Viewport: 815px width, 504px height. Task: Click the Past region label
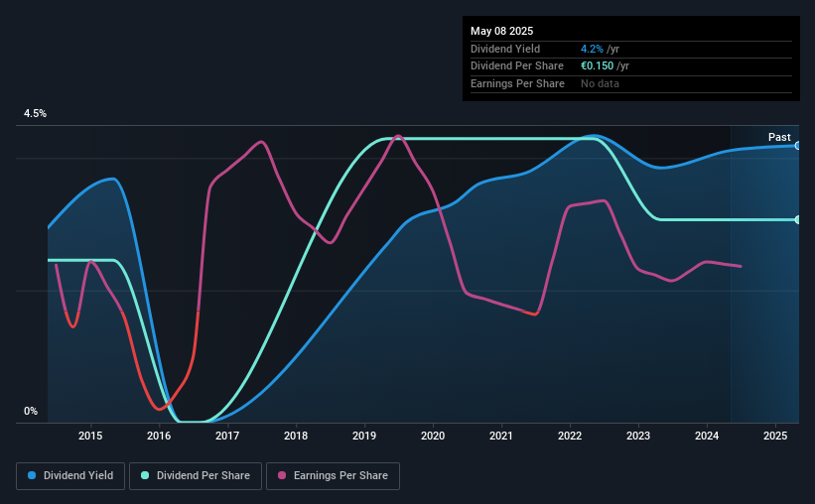coord(779,137)
